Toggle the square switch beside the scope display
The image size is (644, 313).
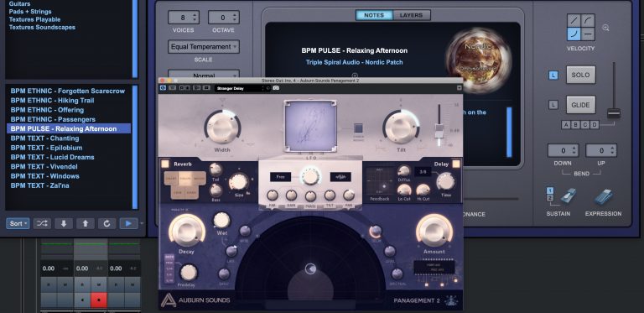(359, 128)
